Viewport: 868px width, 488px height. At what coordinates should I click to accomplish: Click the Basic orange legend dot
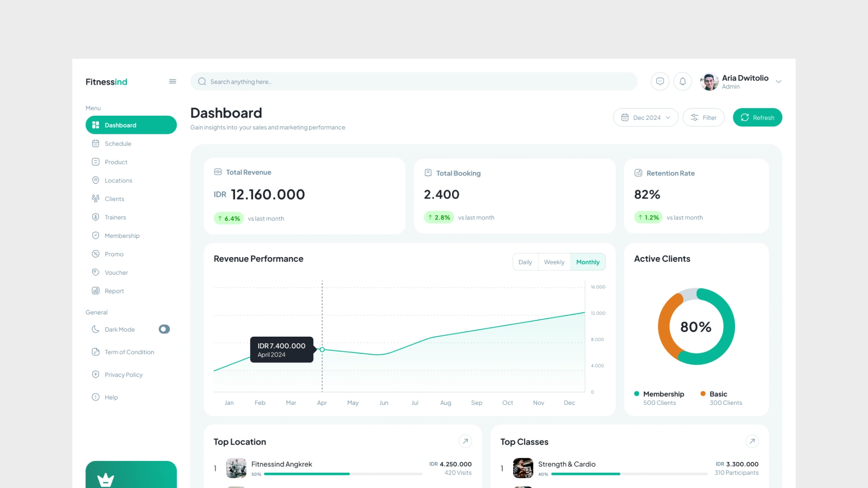(x=703, y=394)
